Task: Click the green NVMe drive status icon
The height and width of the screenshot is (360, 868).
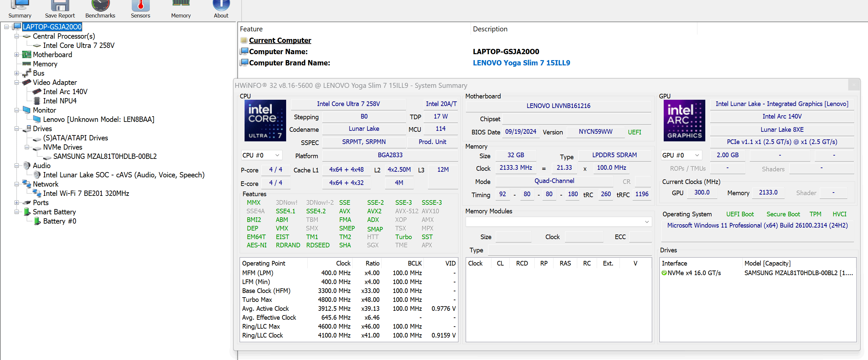Action: click(x=664, y=273)
